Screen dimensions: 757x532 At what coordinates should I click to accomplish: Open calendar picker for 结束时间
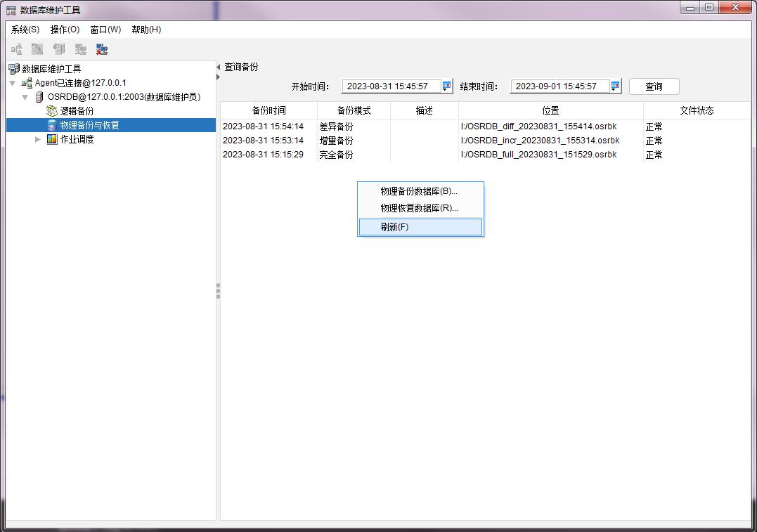[x=615, y=86]
